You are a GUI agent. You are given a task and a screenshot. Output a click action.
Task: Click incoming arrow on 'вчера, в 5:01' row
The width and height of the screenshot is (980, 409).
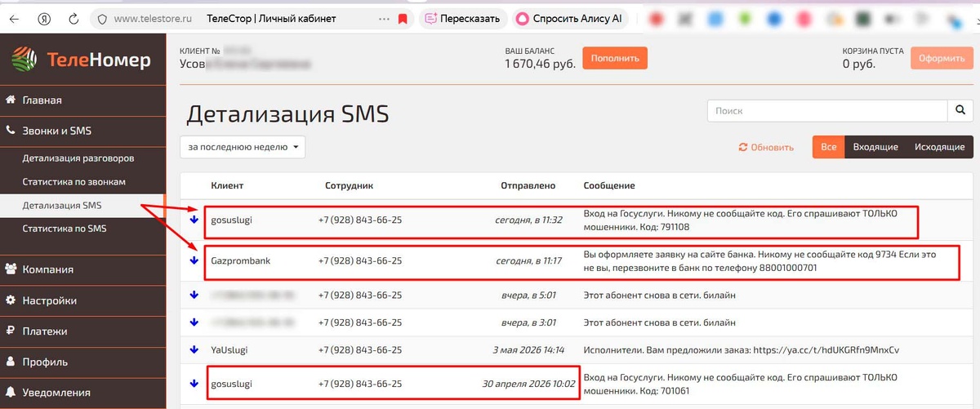(194, 295)
